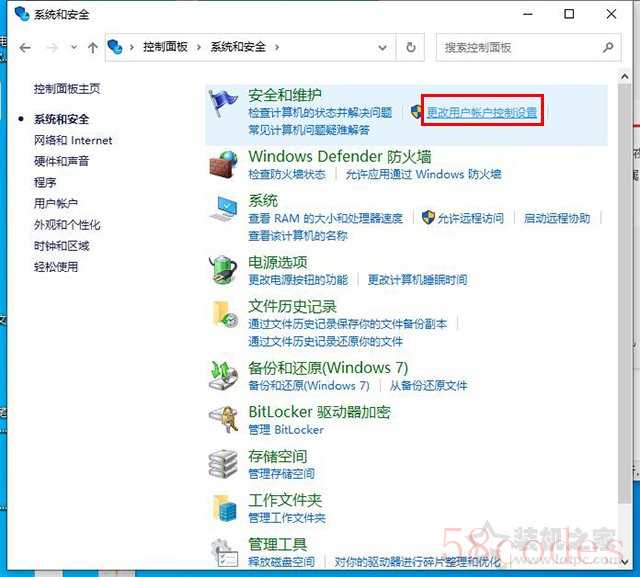Click the Control Panel icon in the title bar
640x577 pixels.
(22, 14)
